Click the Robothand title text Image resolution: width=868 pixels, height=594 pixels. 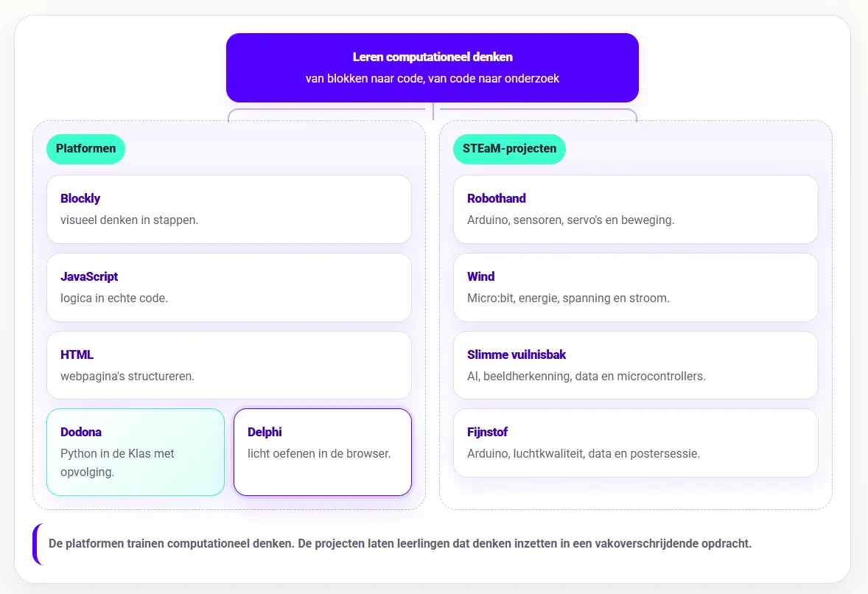tap(497, 198)
